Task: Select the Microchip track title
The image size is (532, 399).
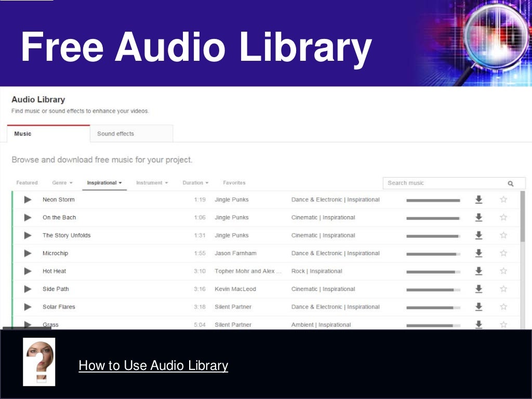Action: [55, 254]
